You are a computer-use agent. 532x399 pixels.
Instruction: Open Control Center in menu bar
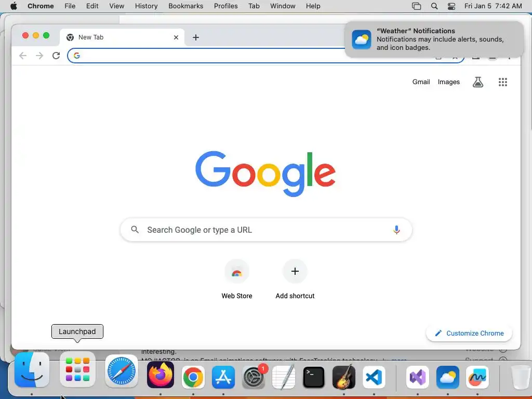pyautogui.click(x=451, y=6)
